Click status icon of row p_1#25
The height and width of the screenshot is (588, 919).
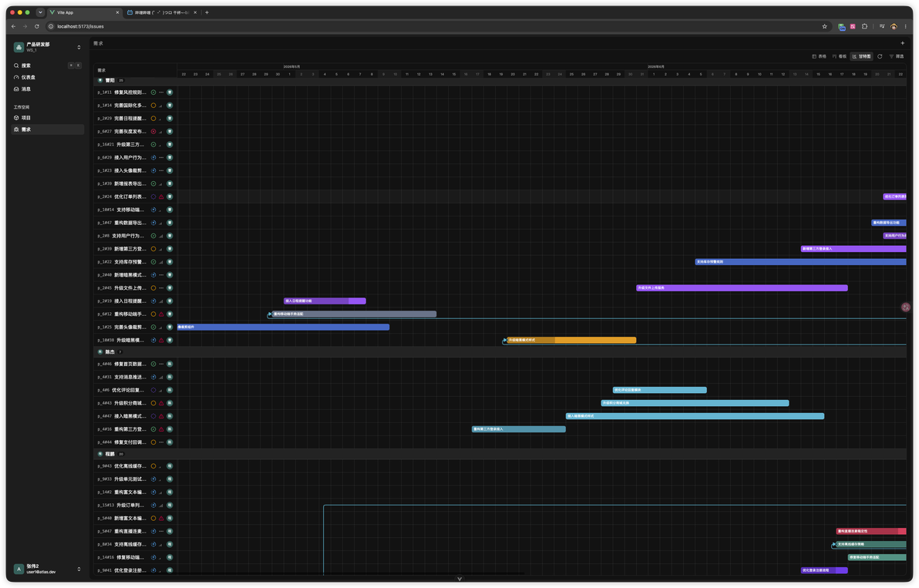(x=153, y=328)
